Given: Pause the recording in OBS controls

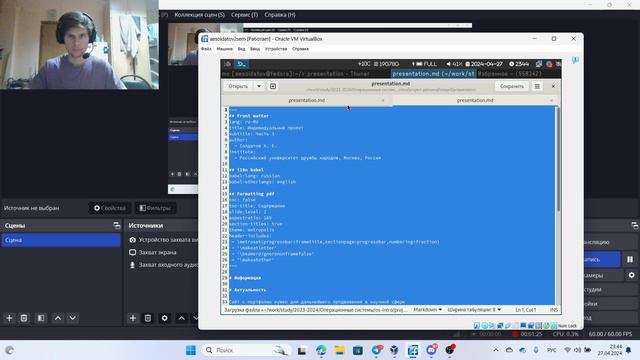Looking at the screenshot, I should pos(630,259).
